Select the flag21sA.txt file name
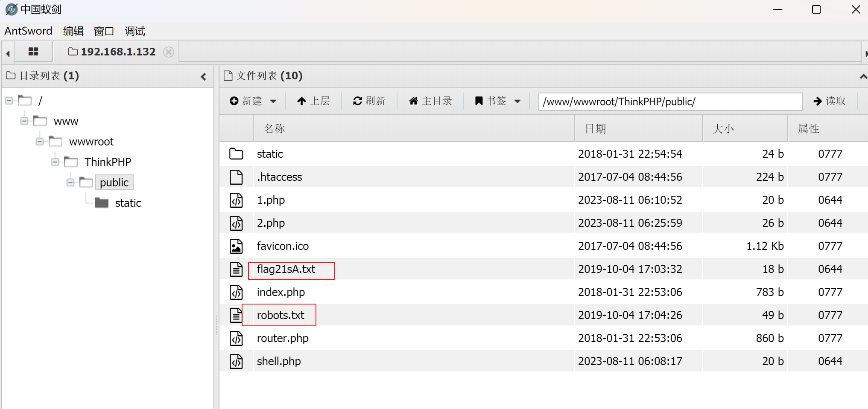This screenshot has height=409, width=868. [x=286, y=269]
